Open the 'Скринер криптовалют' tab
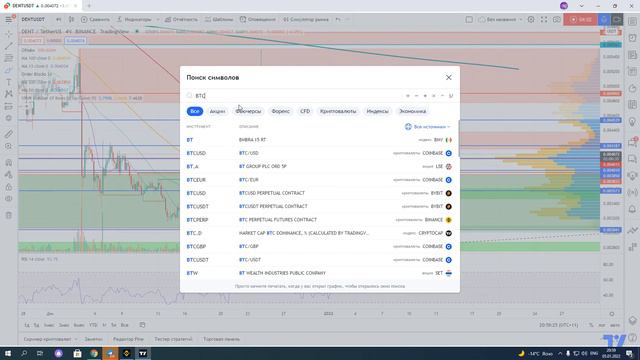 [47, 339]
